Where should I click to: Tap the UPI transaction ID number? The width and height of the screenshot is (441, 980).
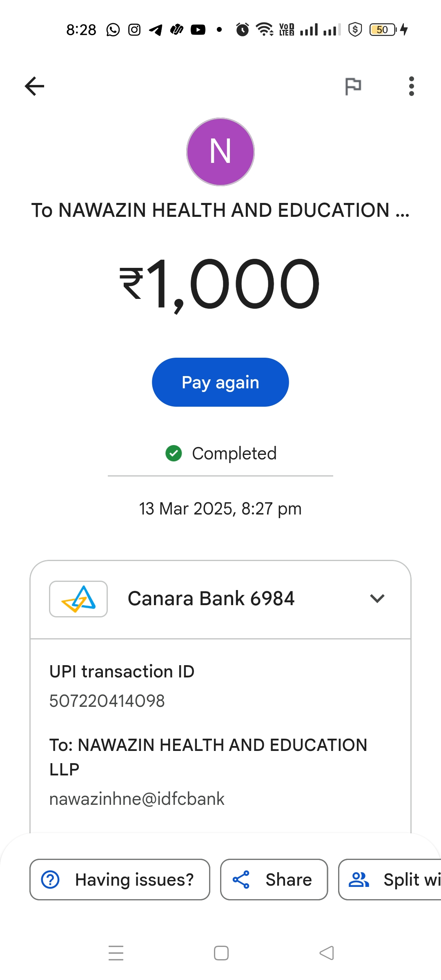(x=107, y=701)
